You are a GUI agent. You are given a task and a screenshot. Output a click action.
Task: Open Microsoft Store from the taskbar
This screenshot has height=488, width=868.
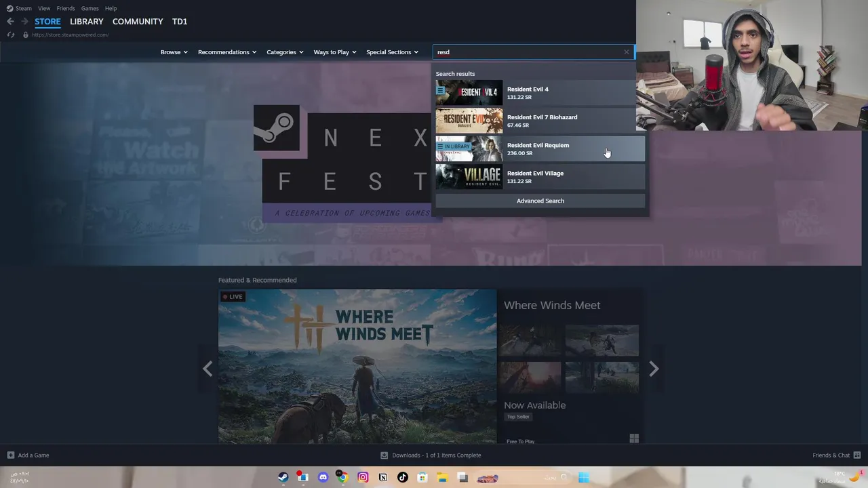[x=422, y=477]
